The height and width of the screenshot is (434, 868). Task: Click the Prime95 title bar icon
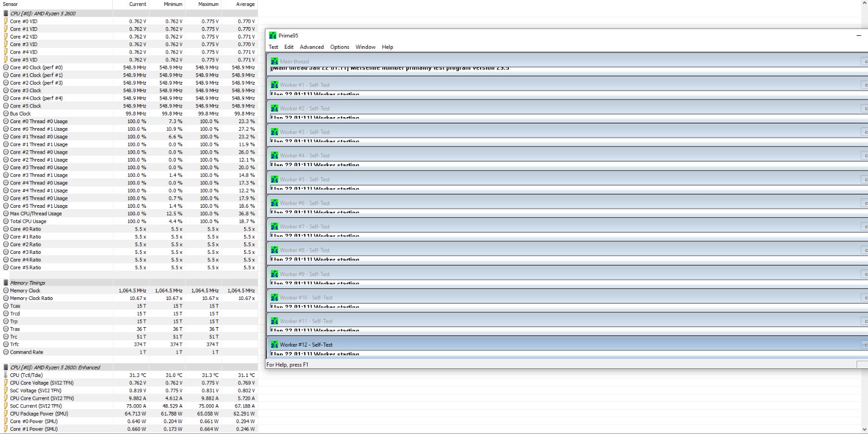[273, 35]
